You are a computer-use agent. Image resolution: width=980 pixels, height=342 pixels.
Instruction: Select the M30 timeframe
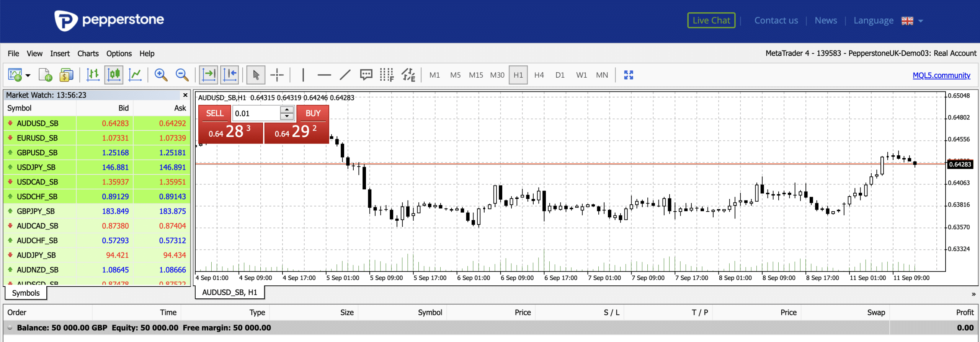(x=497, y=75)
